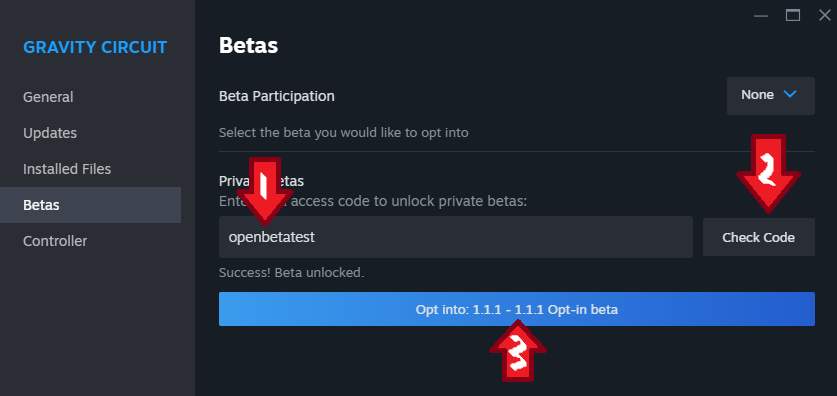Screen dimensions: 837x396
Task: Open the General settings section
Action: click(48, 97)
